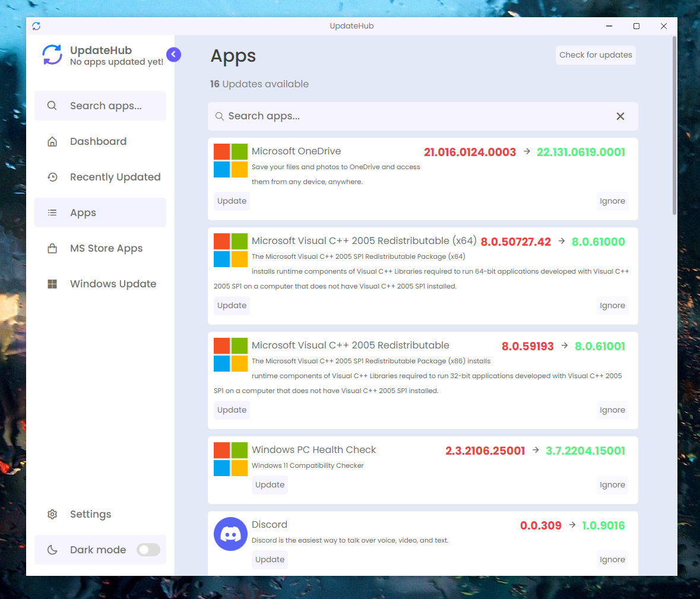Collapse the sidebar with the purple arrow button

173,55
